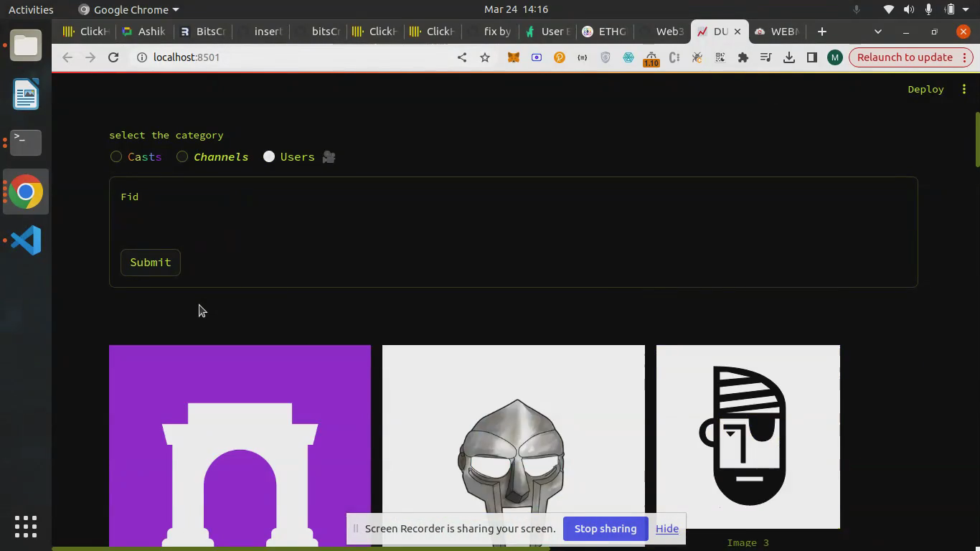Screen dimensions: 980x551
Task: Open extension with 1.10 badge
Action: (651, 59)
